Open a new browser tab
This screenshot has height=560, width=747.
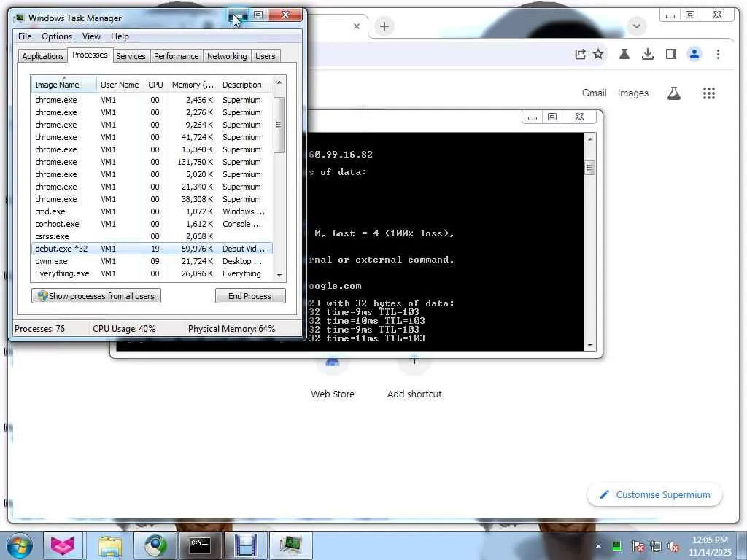(384, 26)
